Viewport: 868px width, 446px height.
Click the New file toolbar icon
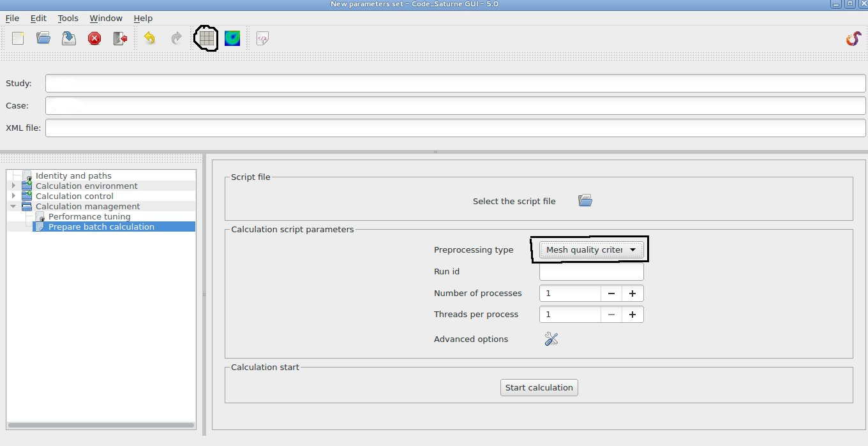[x=18, y=39]
